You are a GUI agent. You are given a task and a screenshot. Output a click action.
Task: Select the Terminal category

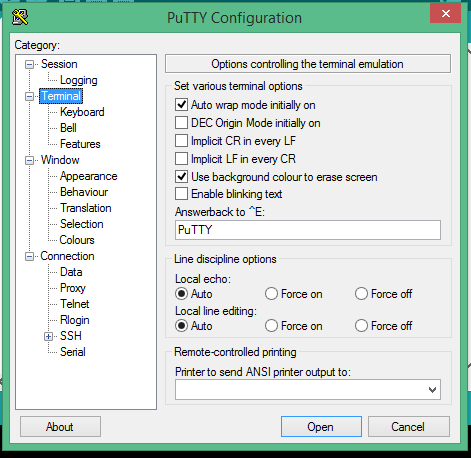pyautogui.click(x=61, y=96)
